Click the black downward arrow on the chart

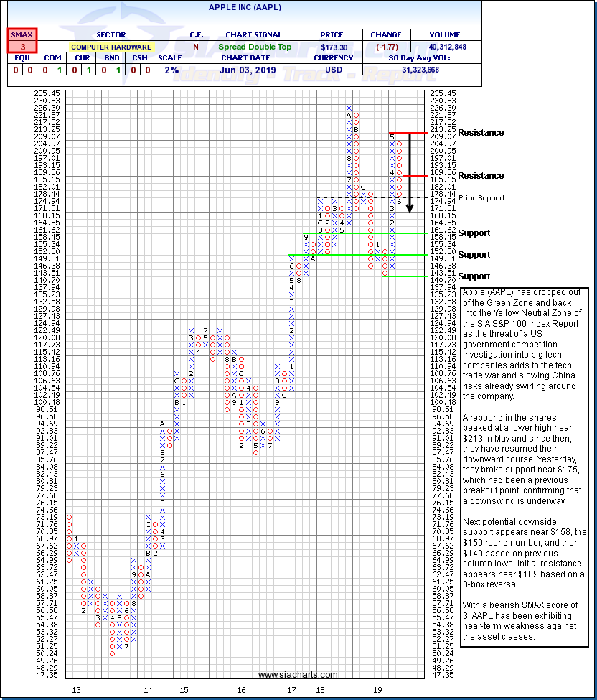pos(410,172)
